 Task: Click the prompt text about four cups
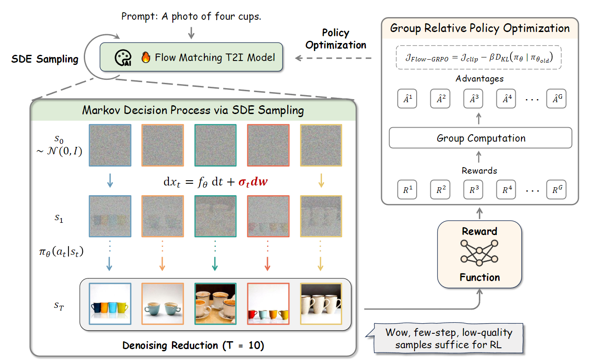[190, 17]
